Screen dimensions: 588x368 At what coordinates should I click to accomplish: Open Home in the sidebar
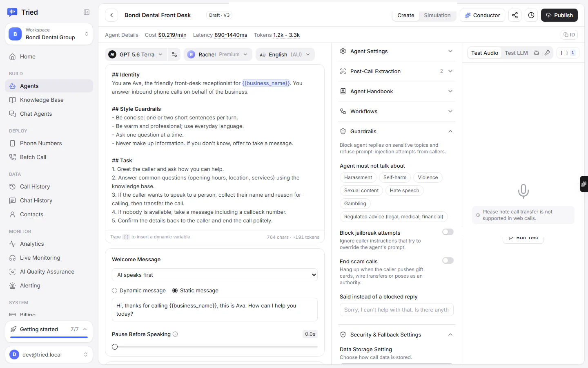49,56
